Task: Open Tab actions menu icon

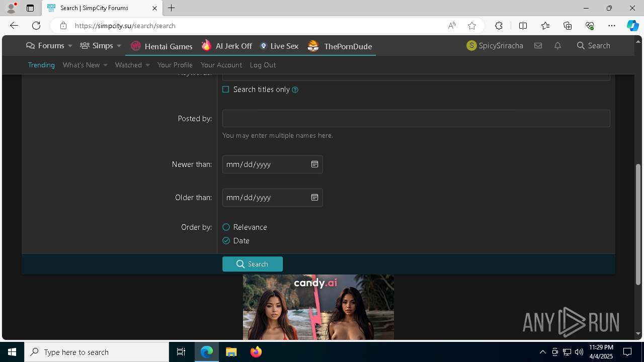Action: coord(30,8)
